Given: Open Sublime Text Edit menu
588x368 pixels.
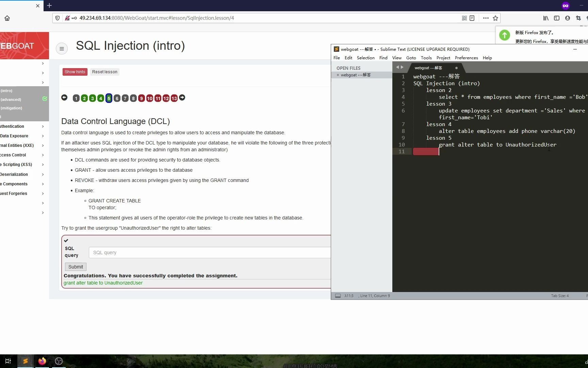Looking at the screenshot, I should pyautogui.click(x=348, y=58).
